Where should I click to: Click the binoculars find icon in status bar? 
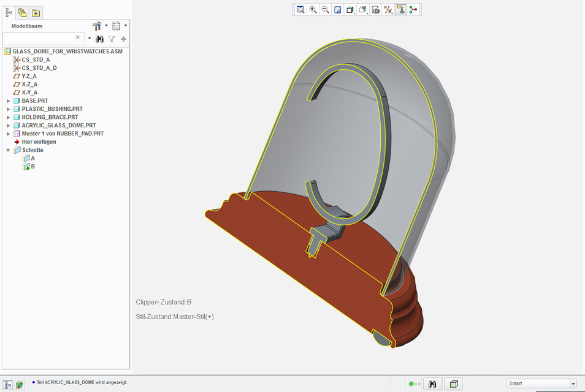point(432,384)
